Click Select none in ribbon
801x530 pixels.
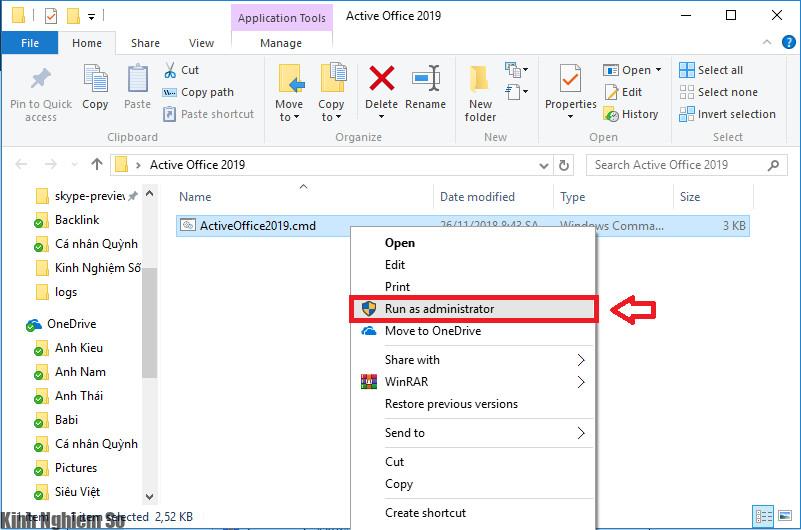point(718,92)
